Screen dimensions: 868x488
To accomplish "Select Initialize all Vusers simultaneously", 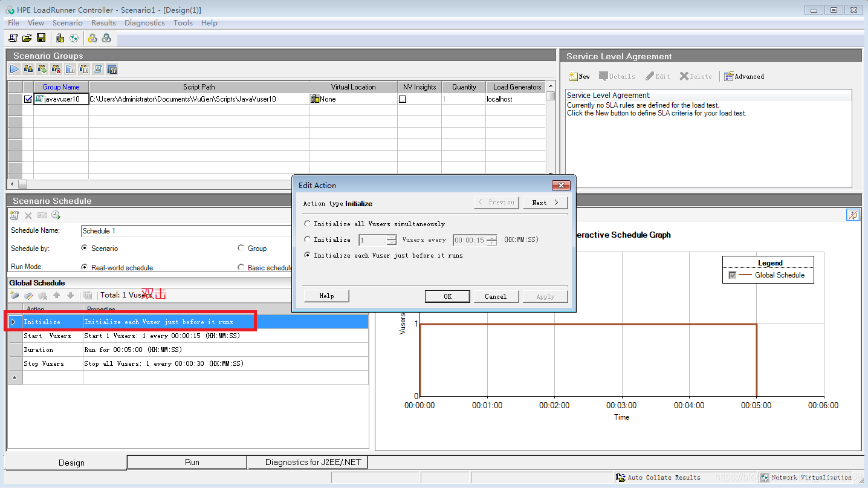I will click(x=308, y=224).
